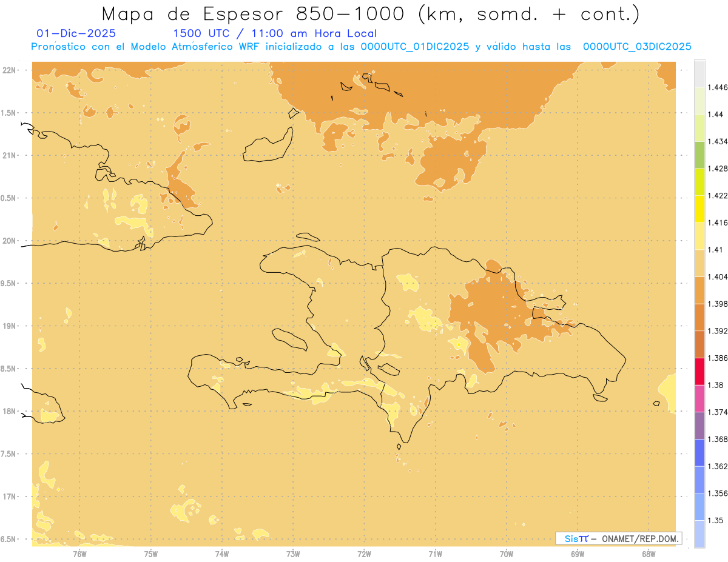The height and width of the screenshot is (562, 728).
Task: Click the '17N' latitude label
Action: (x=9, y=497)
